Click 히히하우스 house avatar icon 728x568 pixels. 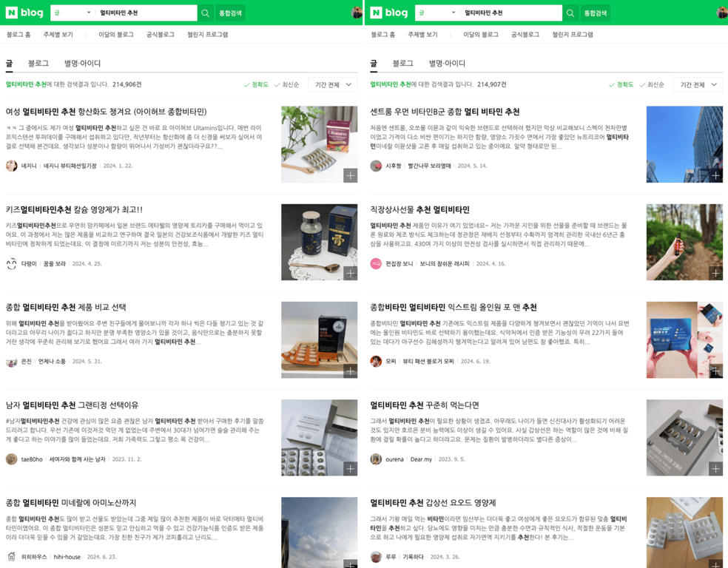[x=12, y=556]
